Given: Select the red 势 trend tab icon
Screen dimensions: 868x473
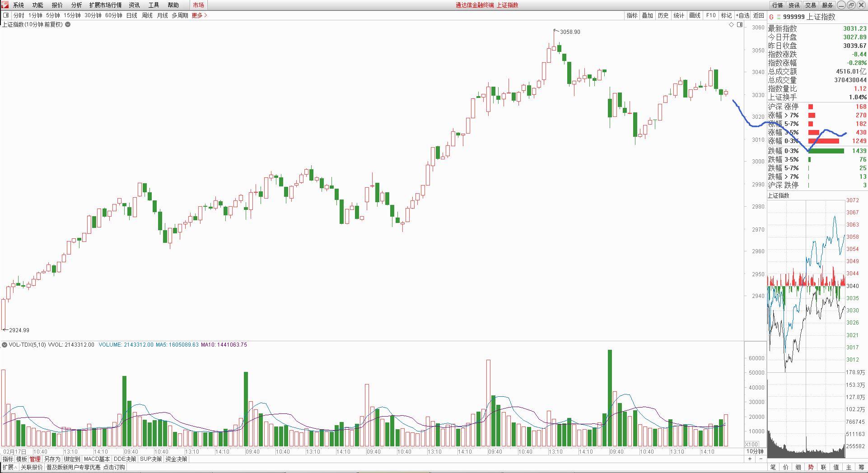Looking at the screenshot, I should 811,467.
